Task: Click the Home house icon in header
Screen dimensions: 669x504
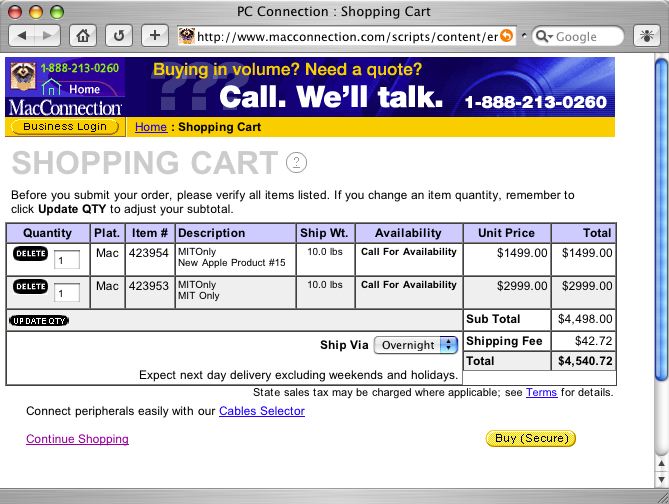Action: pyautogui.click(x=51, y=87)
